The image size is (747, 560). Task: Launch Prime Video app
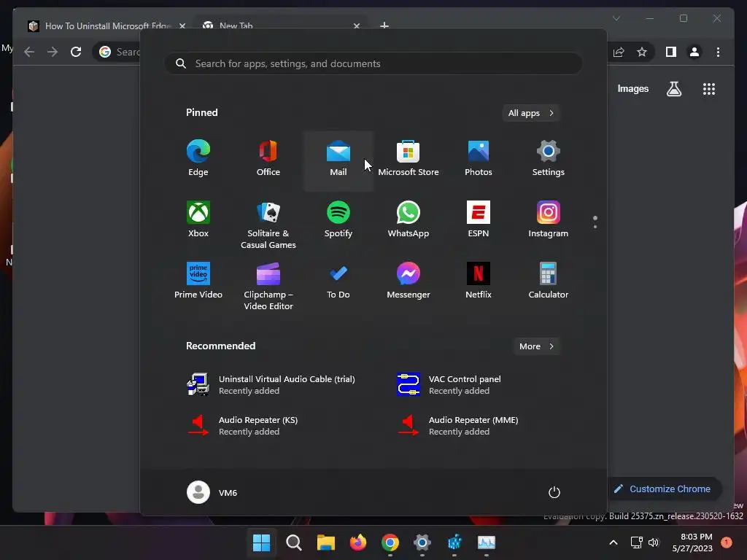click(x=198, y=281)
